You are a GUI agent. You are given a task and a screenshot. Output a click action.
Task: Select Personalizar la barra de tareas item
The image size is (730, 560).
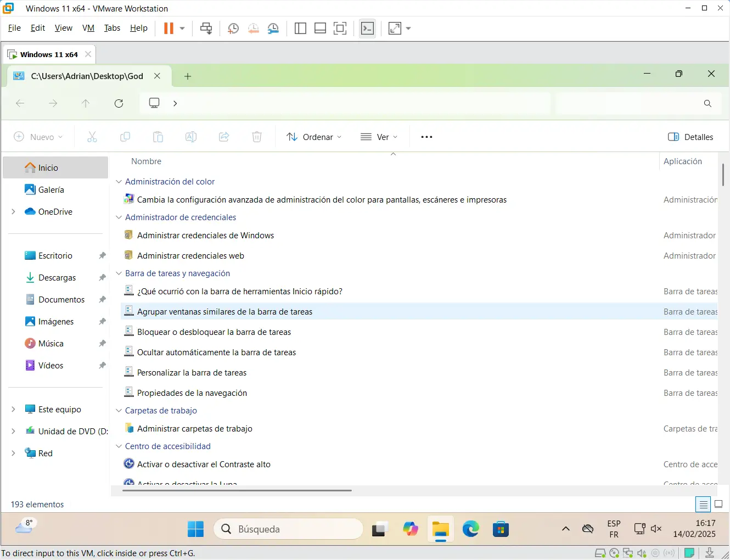pos(192,372)
